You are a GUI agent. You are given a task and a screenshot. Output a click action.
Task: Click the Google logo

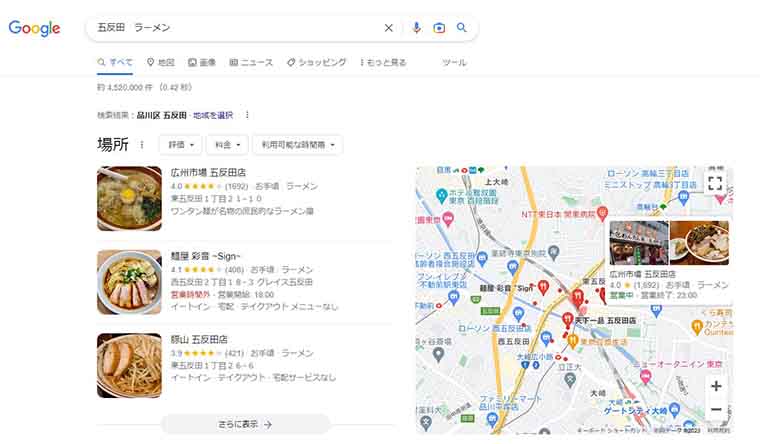[x=34, y=28]
